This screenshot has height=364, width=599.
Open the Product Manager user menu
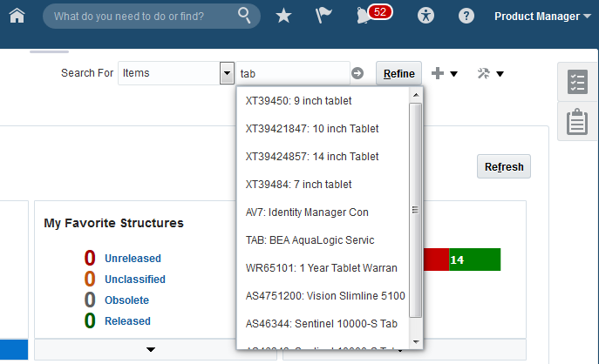point(542,17)
